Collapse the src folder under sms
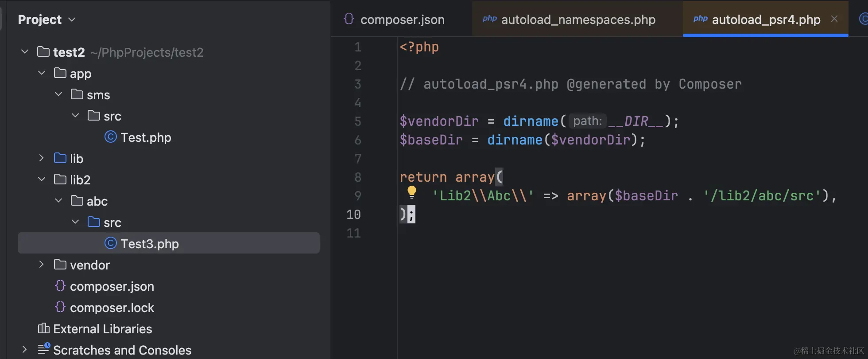 point(75,116)
